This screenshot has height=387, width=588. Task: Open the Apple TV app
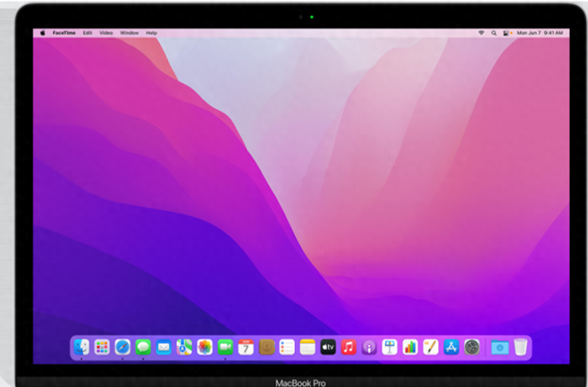pyautogui.click(x=328, y=347)
